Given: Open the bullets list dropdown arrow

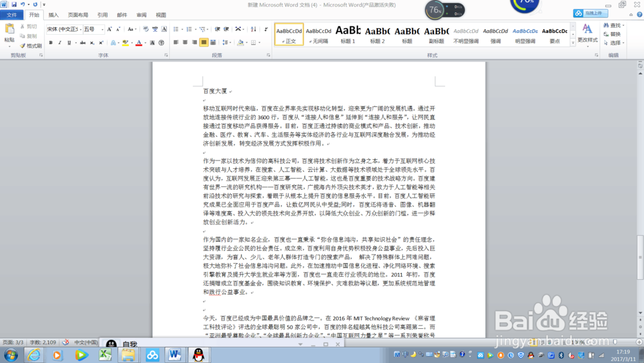Looking at the screenshot, I should tap(182, 29).
